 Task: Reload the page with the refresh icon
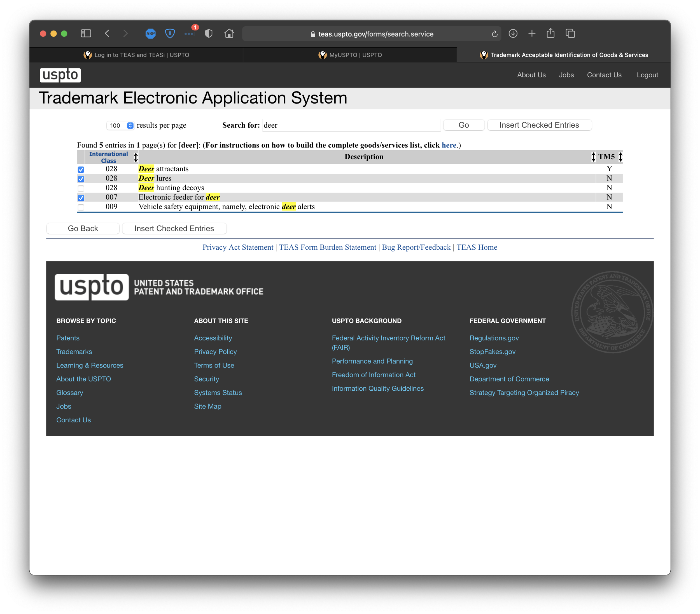click(494, 34)
